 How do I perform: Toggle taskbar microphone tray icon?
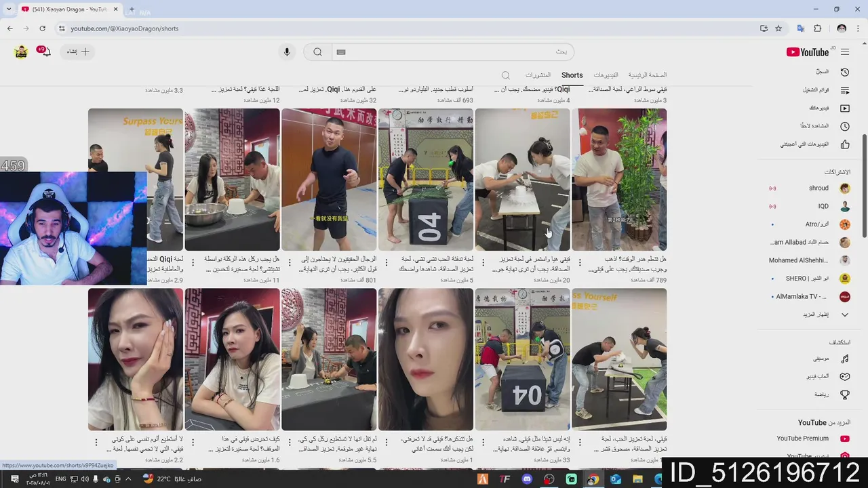(96, 479)
